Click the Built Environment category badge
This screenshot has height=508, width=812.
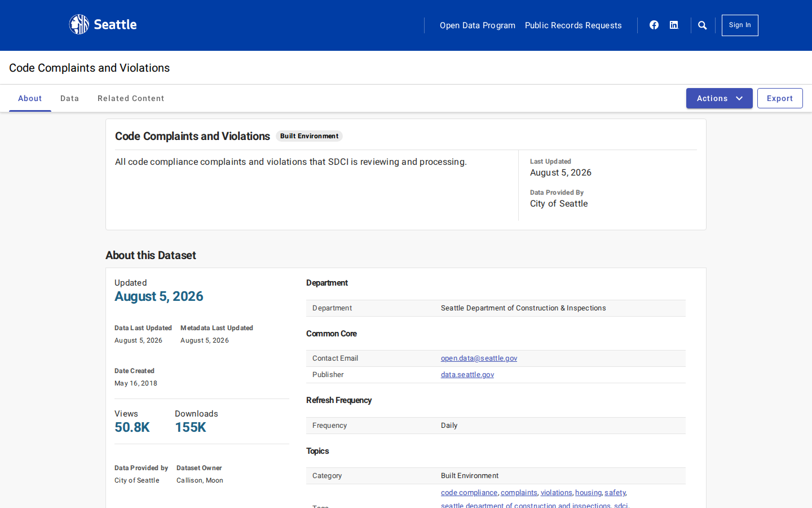click(310, 136)
